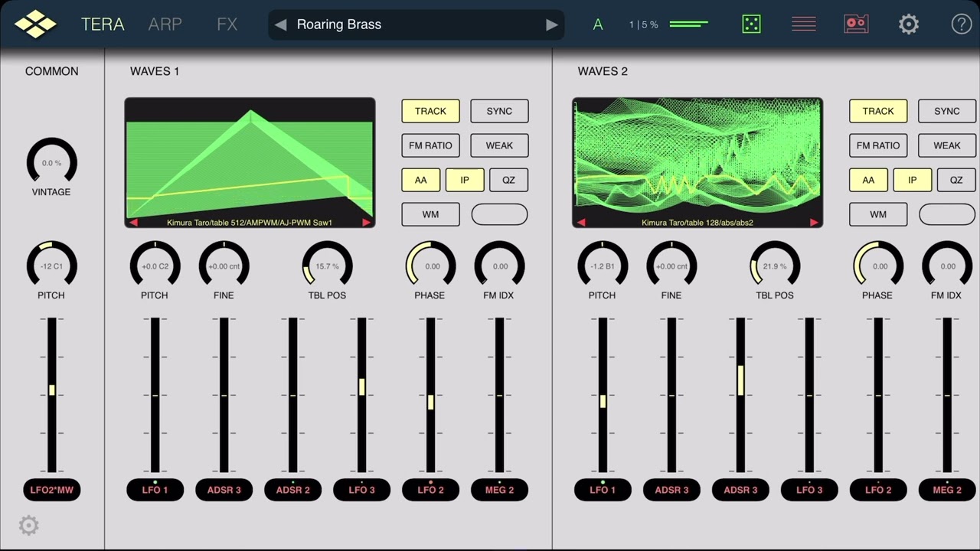
Task: Go to next wavetable in Waves 1
Action: tap(366, 223)
